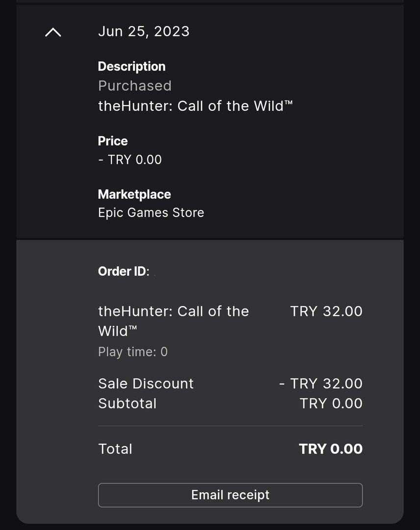This screenshot has height=530, width=420.
Task: Click the bold Total TRY 0.00 amount
Action: (x=331, y=449)
